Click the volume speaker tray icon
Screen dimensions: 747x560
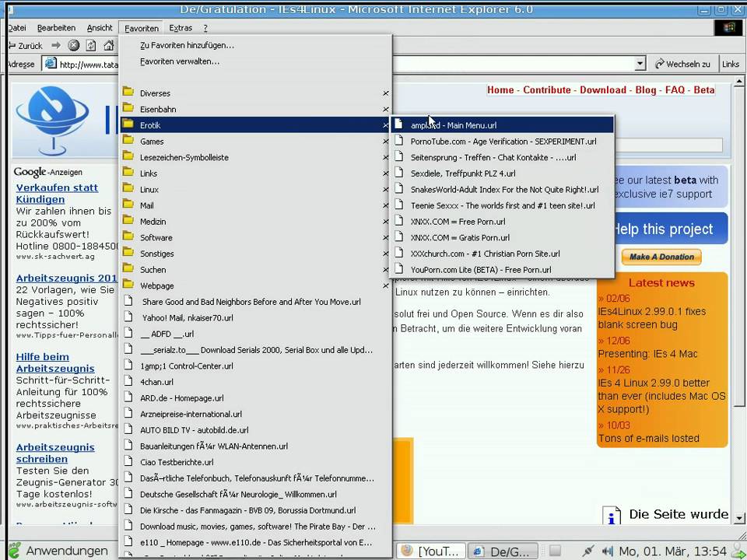(x=607, y=551)
